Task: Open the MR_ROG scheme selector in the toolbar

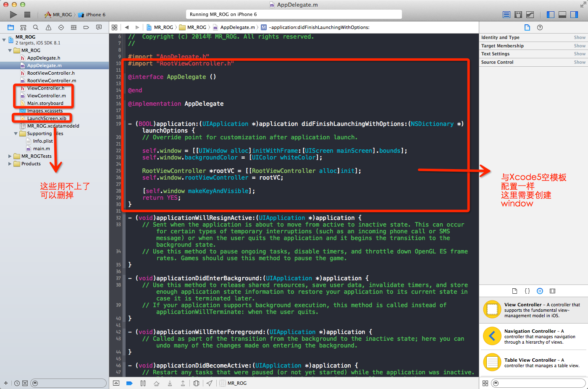Action: pyautogui.click(x=58, y=15)
